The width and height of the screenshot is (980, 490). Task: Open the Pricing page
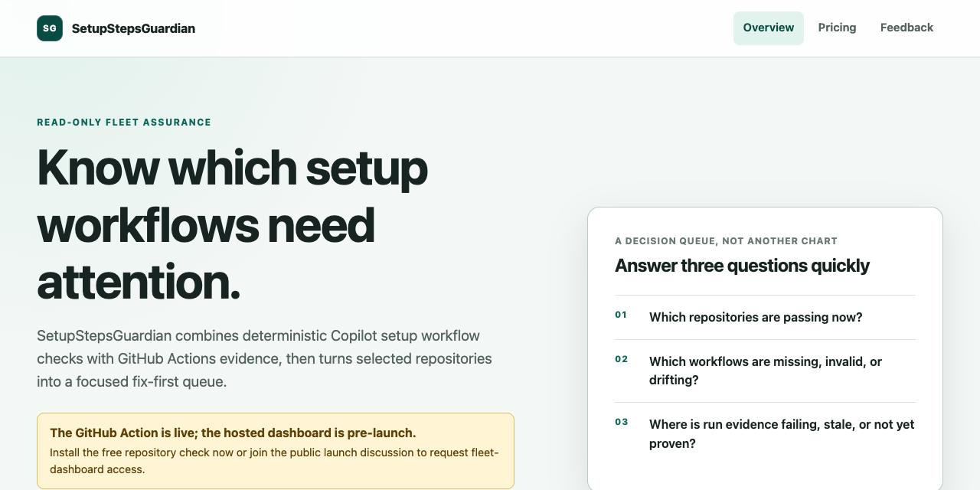837,28
